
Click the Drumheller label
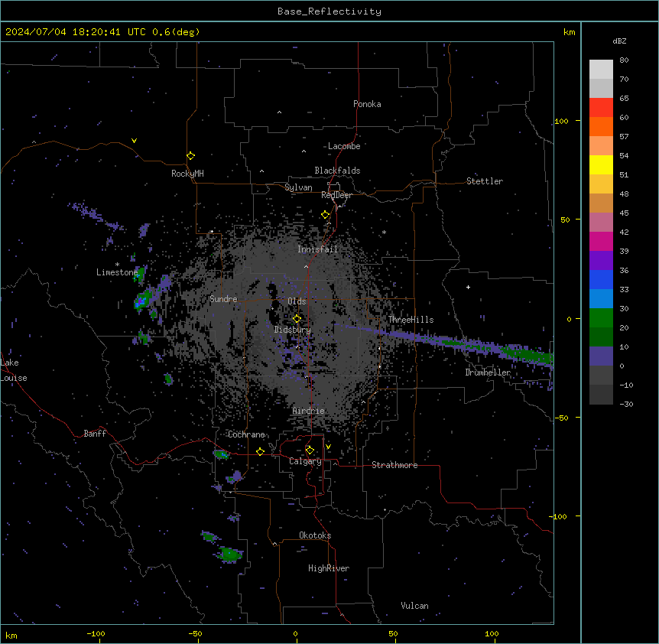[488, 372]
